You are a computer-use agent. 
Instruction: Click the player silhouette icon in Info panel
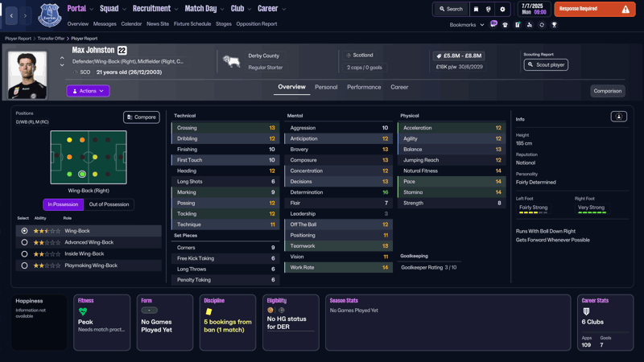[618, 117]
